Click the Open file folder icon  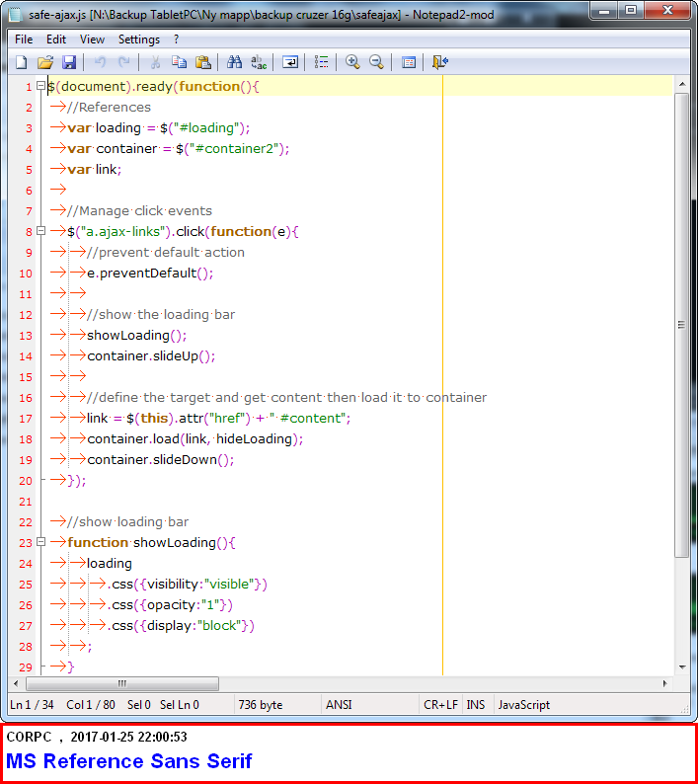pos(44,62)
